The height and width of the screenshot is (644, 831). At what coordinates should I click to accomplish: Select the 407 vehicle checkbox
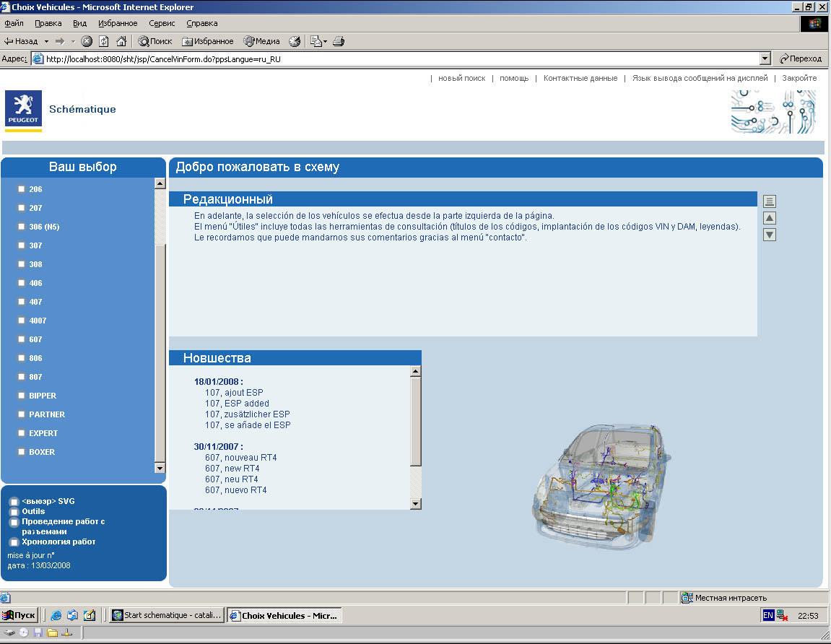point(22,302)
